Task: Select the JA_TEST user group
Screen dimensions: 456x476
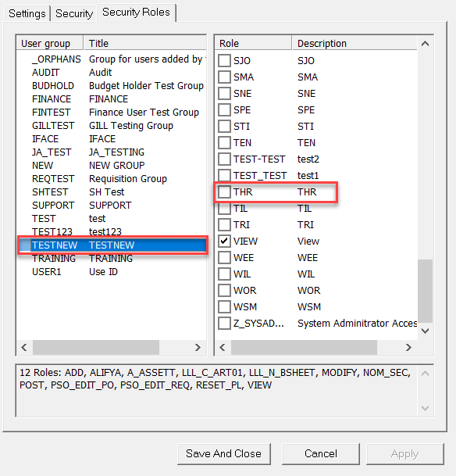Action: pos(112,152)
